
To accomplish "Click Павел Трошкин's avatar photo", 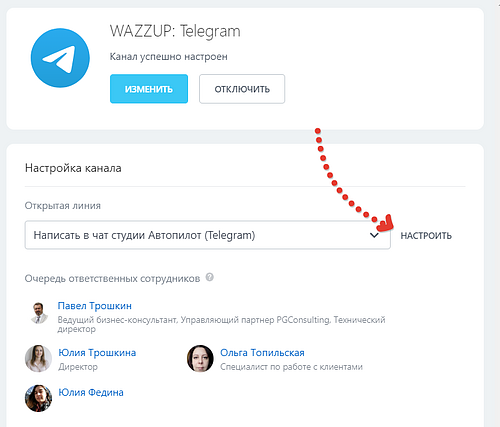I will coord(39,313).
